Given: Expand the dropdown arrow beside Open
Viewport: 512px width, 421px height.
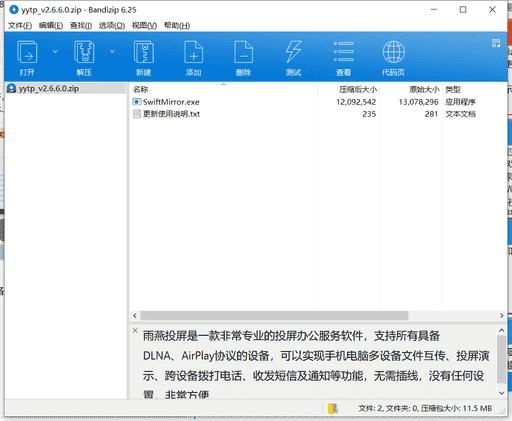Looking at the screenshot, I should pyautogui.click(x=55, y=51).
